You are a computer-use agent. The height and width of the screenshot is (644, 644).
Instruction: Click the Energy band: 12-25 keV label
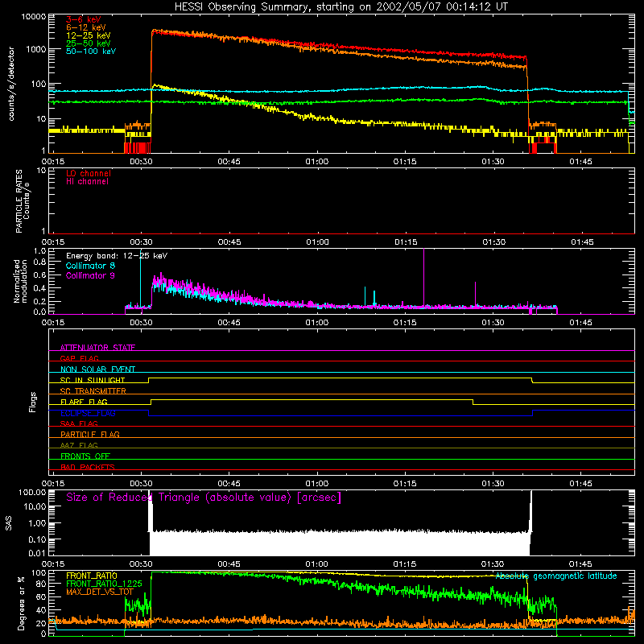pos(117,256)
